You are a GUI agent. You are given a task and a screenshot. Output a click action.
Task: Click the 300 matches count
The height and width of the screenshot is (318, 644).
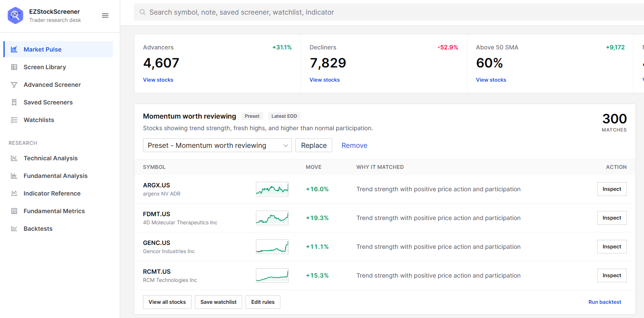pyautogui.click(x=614, y=119)
